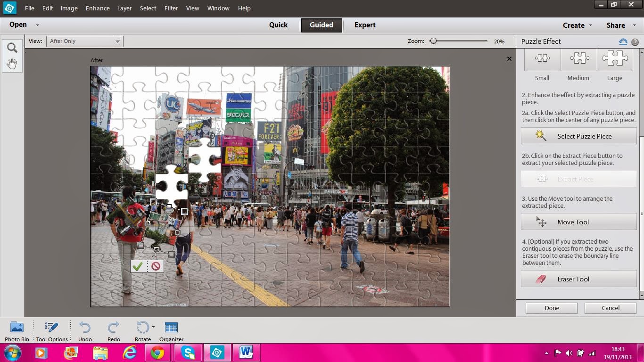Switch to Photoshop Elements taskbar button

tap(217, 353)
